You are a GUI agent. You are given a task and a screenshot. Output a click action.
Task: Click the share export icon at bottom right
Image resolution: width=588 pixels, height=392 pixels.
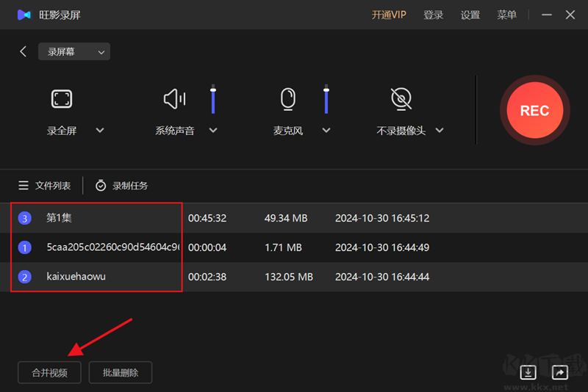pos(559,372)
